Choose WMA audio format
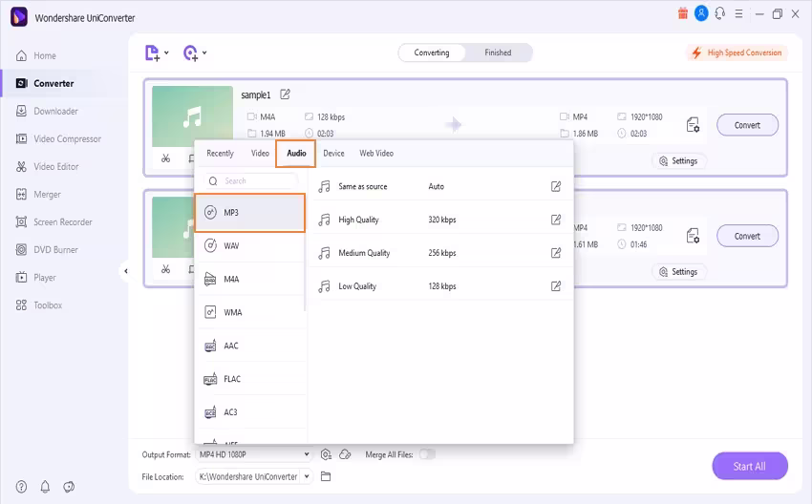The image size is (812, 504). coord(250,312)
